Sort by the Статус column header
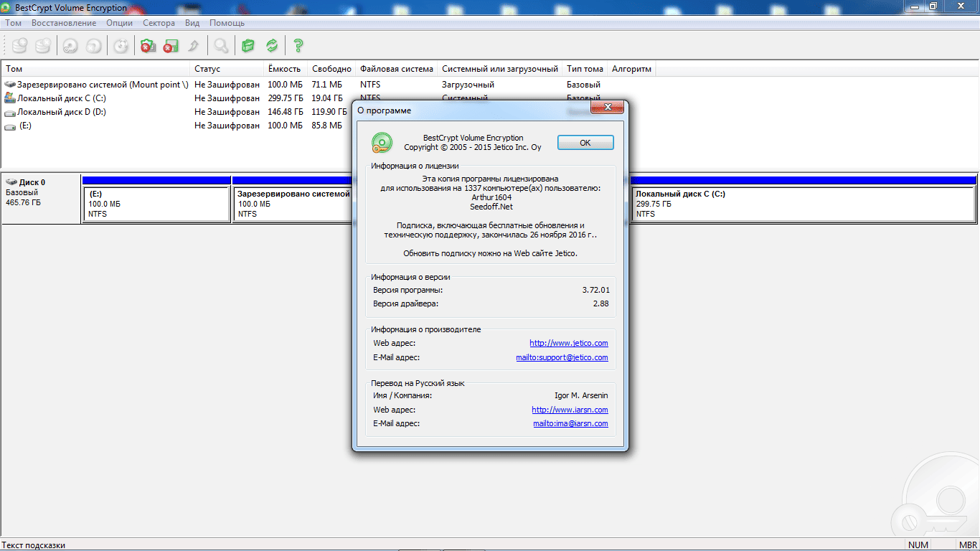Screen dimensions: 980x551 pos(227,69)
